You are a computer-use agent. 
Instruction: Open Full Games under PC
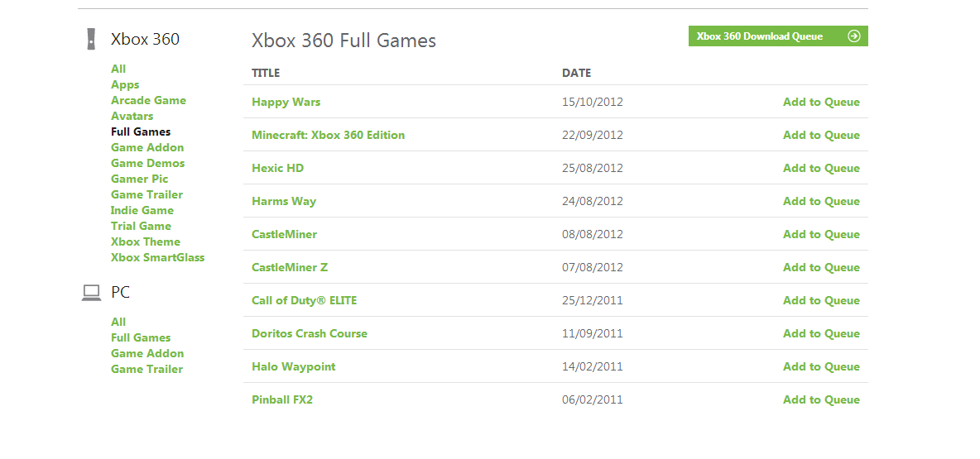point(141,337)
